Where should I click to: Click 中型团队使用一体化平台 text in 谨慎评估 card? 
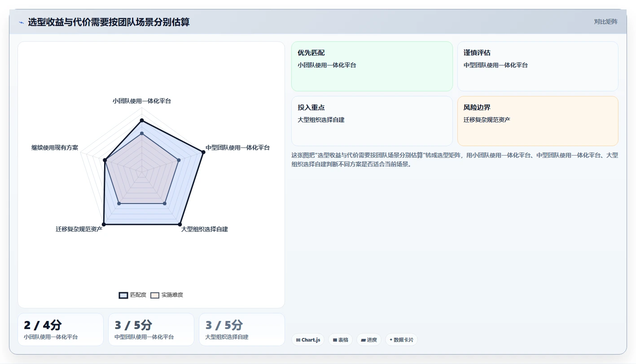click(x=496, y=65)
